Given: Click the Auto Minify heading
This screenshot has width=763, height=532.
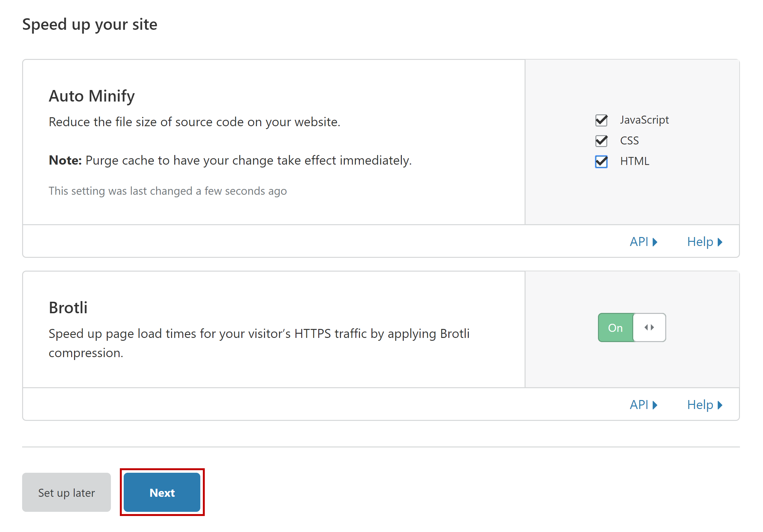Looking at the screenshot, I should point(92,96).
